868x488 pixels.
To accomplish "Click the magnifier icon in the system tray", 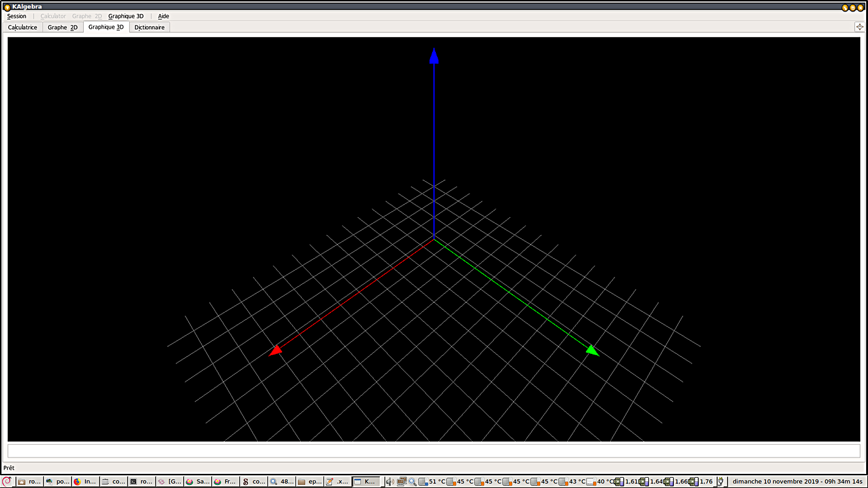I will point(413,481).
